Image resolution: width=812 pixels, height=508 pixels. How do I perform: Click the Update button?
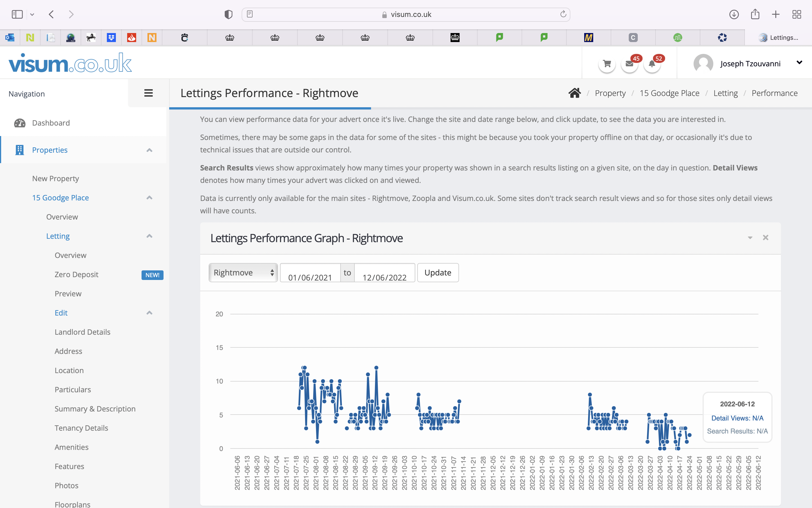tap(438, 272)
